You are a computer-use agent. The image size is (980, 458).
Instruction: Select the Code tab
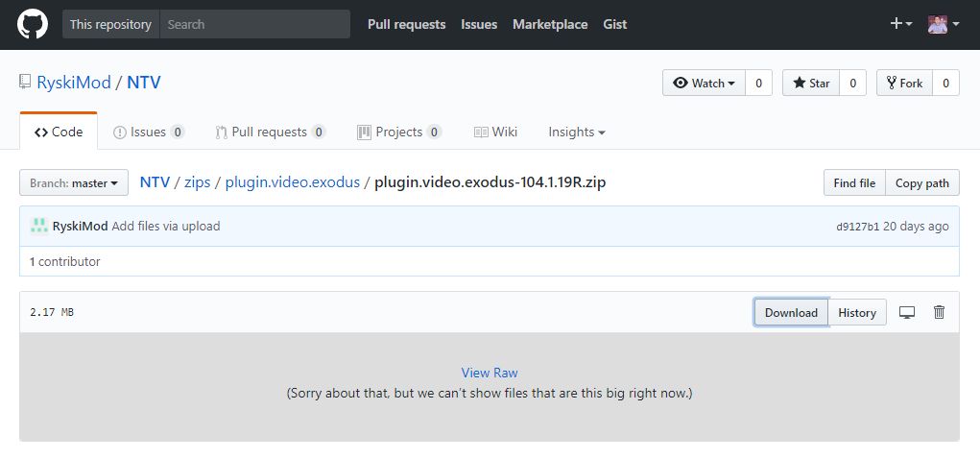[59, 132]
